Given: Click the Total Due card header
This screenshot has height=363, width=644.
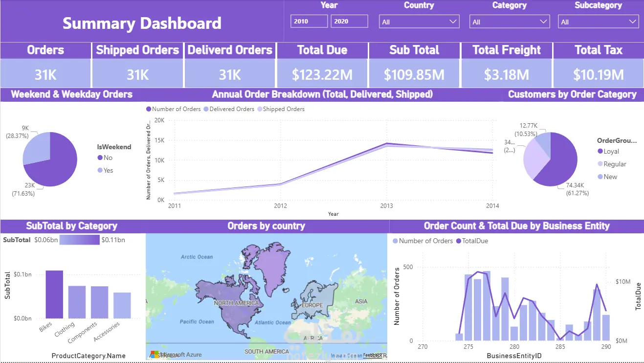Looking at the screenshot, I should 322,50.
